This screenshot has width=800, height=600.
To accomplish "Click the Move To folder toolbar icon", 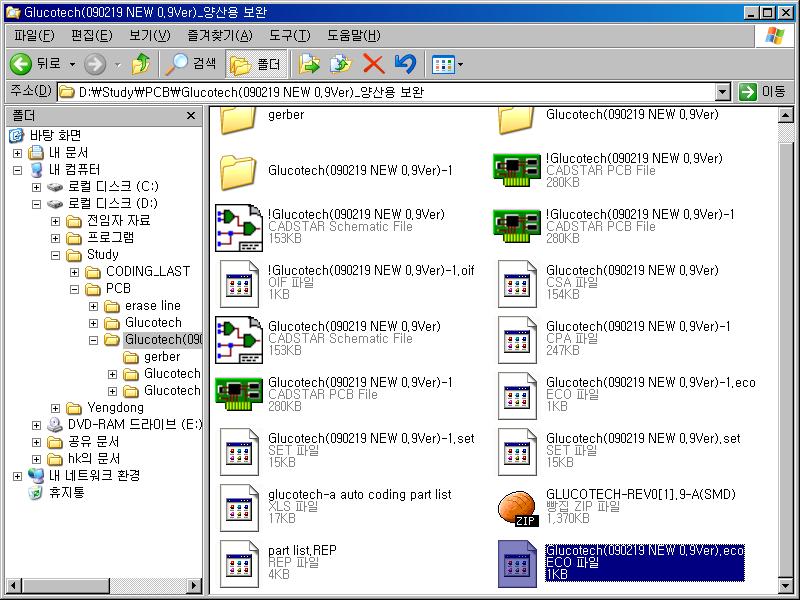I will (x=309, y=64).
